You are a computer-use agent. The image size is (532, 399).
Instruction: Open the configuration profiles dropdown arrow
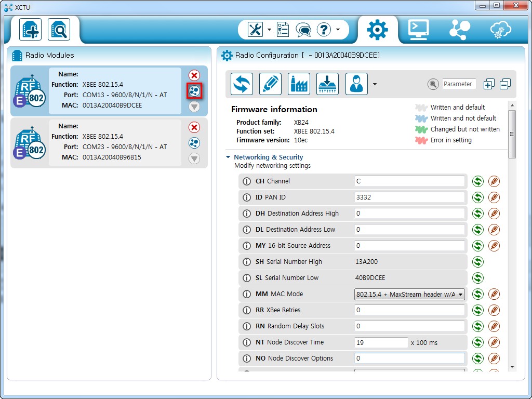tap(375, 84)
